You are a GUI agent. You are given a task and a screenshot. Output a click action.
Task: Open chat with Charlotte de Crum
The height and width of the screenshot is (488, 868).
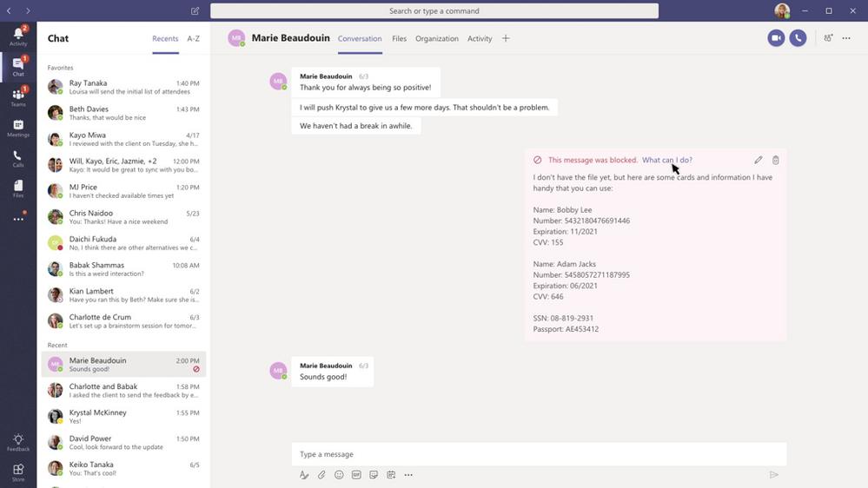click(x=123, y=321)
